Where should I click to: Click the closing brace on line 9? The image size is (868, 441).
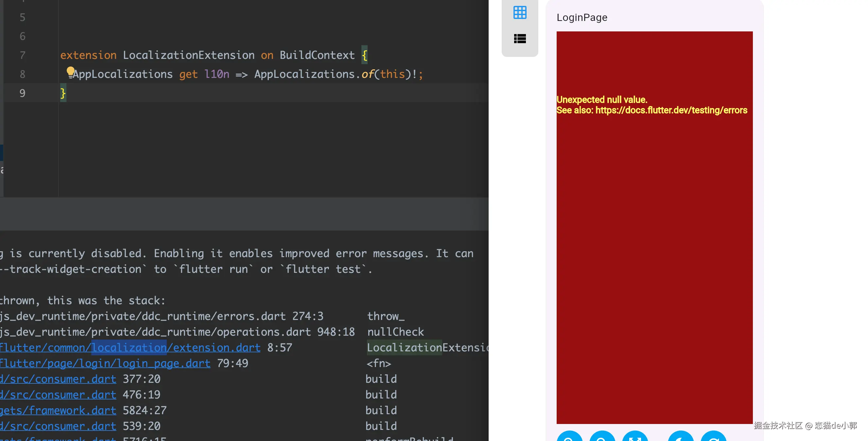click(x=63, y=93)
